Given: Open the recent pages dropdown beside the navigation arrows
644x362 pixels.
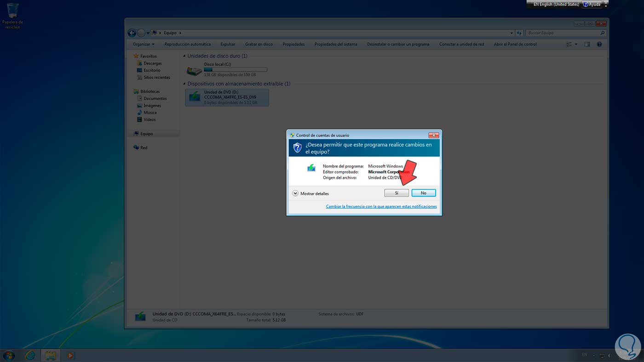Looking at the screenshot, I should [148, 33].
